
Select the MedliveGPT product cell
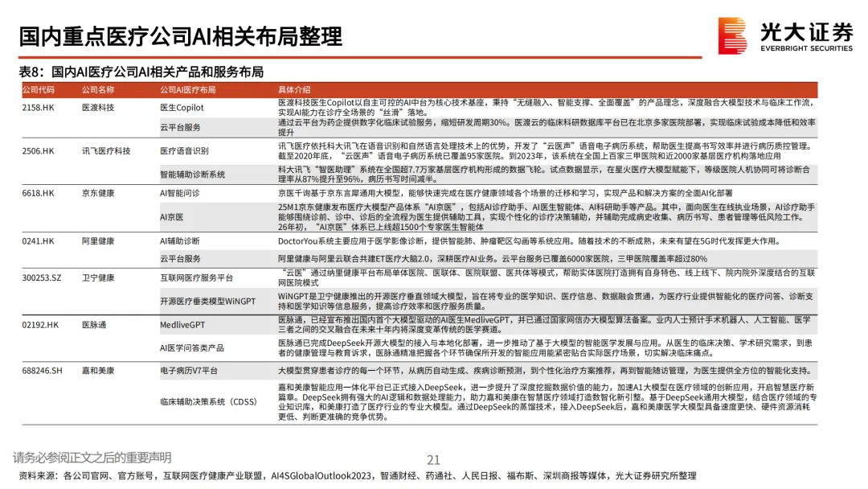[x=182, y=325]
